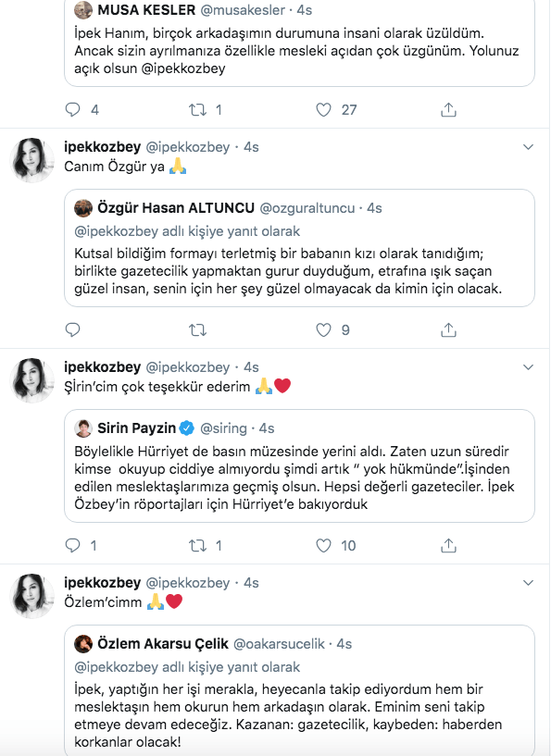
Task: Open the dropdown menu on the 'Özlem'cimm' tweet
Action: click(529, 583)
